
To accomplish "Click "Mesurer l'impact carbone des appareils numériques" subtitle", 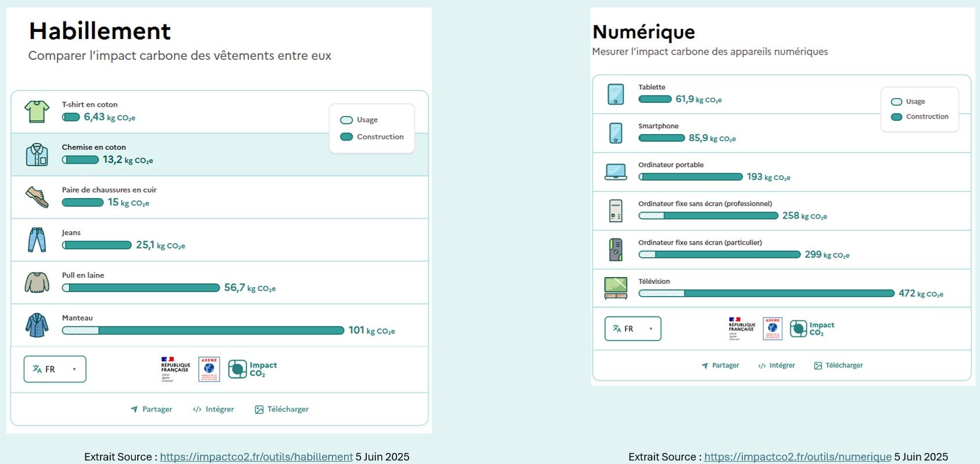I will [x=710, y=52].
